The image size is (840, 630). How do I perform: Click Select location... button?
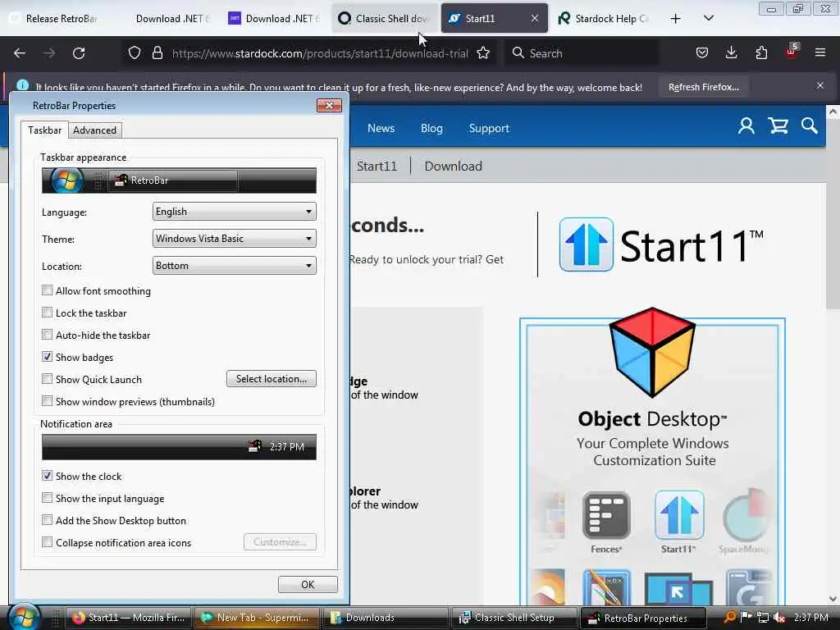271,379
